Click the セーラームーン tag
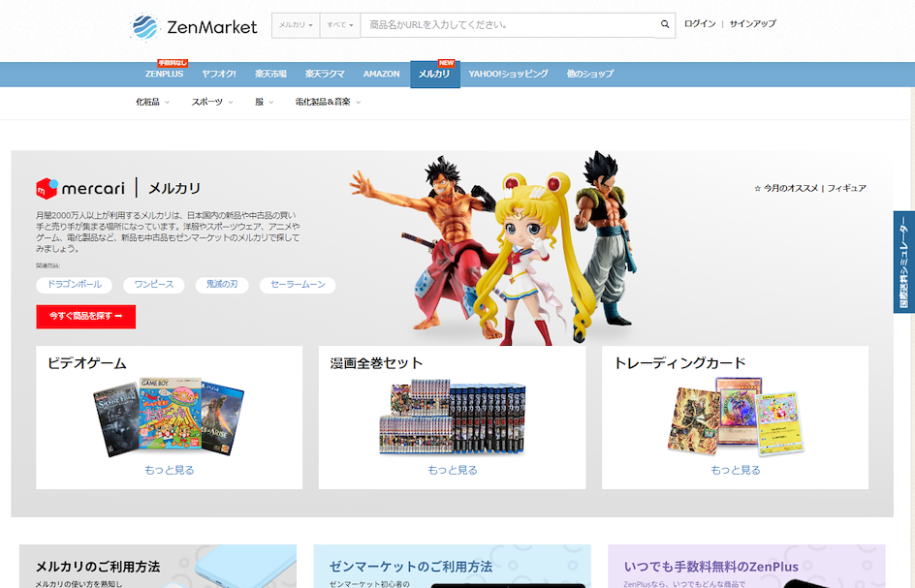 click(x=298, y=285)
